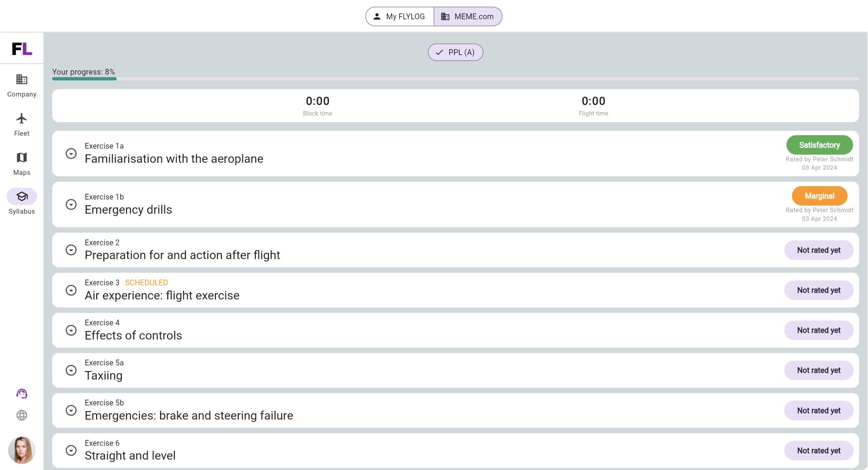
Task: Switch to MEME.com tab
Action: [468, 16]
